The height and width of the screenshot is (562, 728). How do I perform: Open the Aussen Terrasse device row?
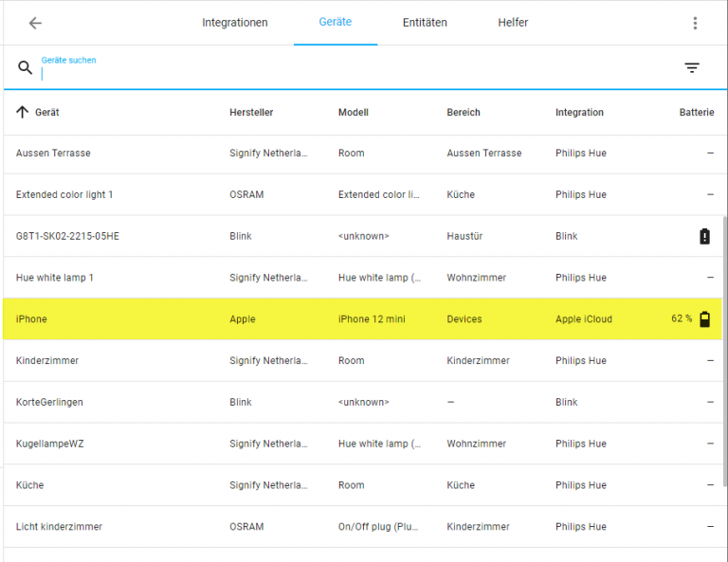[x=53, y=154]
